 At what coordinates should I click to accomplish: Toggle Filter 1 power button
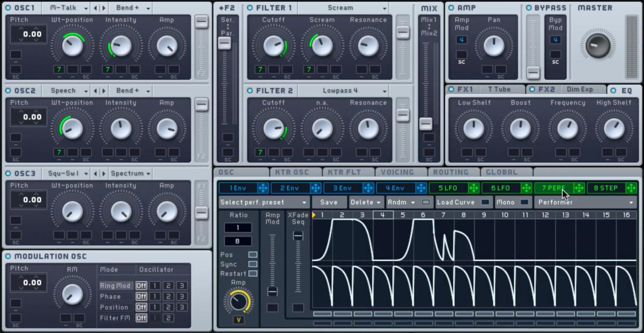coord(250,8)
